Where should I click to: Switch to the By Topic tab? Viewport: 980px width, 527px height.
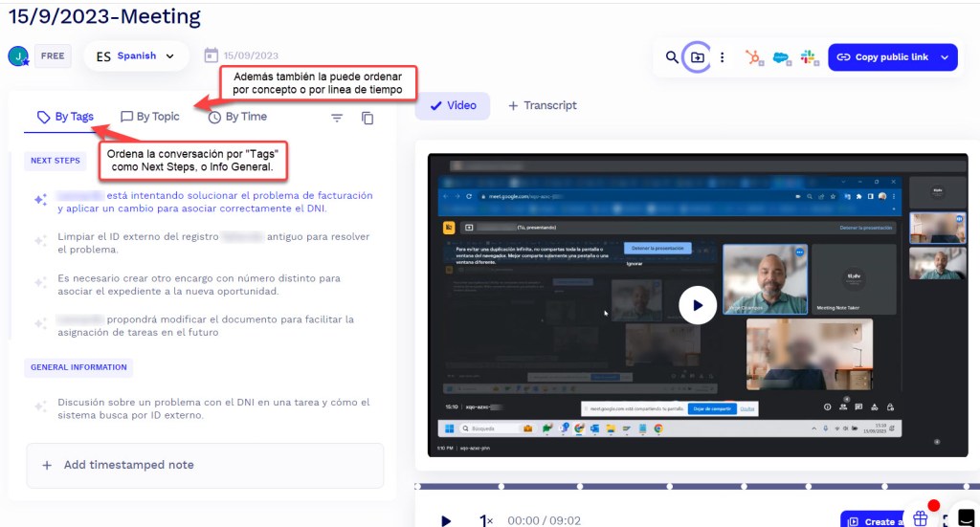[x=150, y=117]
